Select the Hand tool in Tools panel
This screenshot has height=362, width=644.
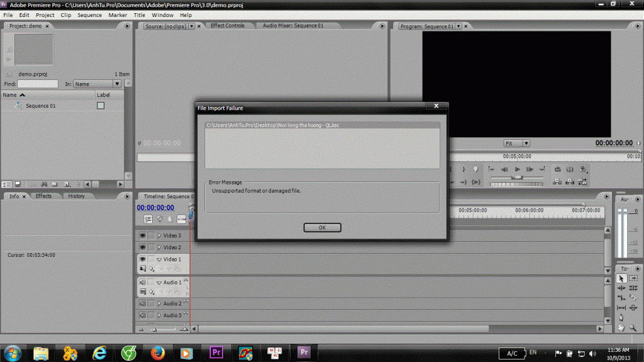click(x=621, y=327)
